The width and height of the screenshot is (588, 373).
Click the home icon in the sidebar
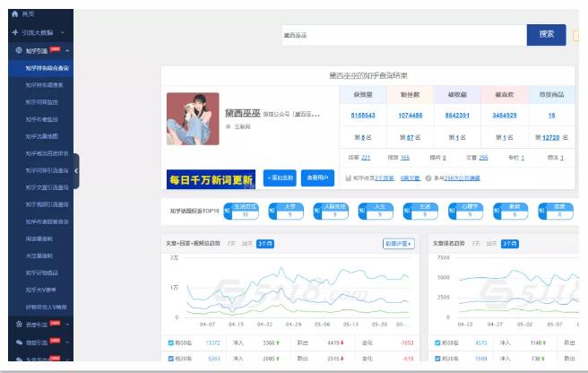tap(15, 13)
